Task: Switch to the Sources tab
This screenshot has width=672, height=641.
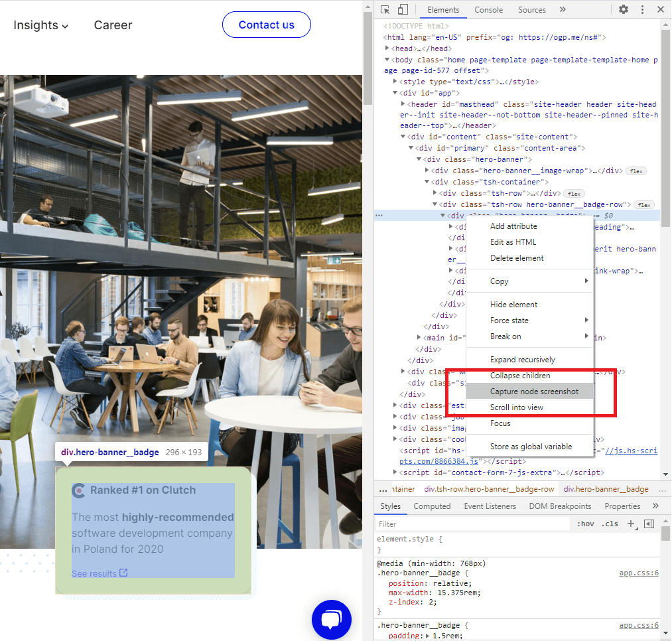Action: (x=532, y=9)
